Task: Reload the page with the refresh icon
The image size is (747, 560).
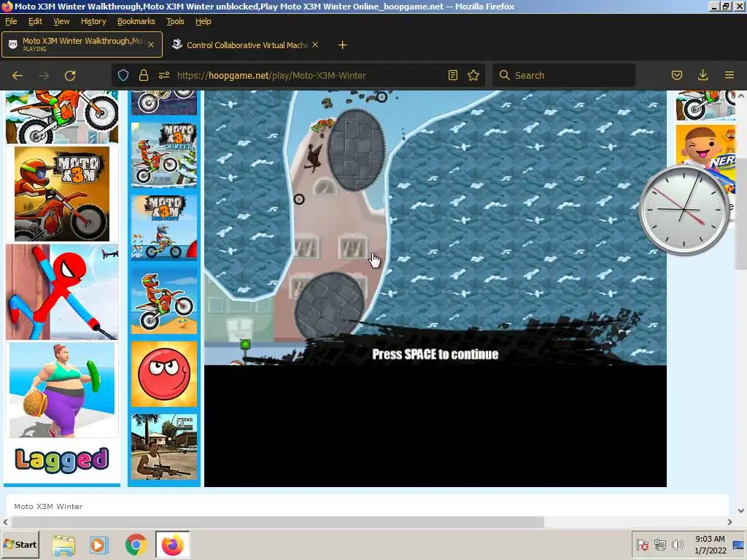Action: (70, 75)
